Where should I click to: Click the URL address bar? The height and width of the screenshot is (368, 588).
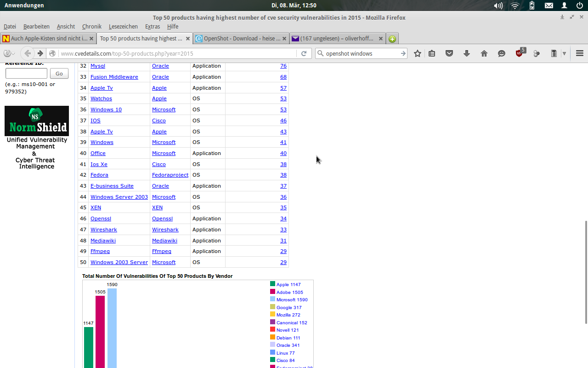[179, 53]
